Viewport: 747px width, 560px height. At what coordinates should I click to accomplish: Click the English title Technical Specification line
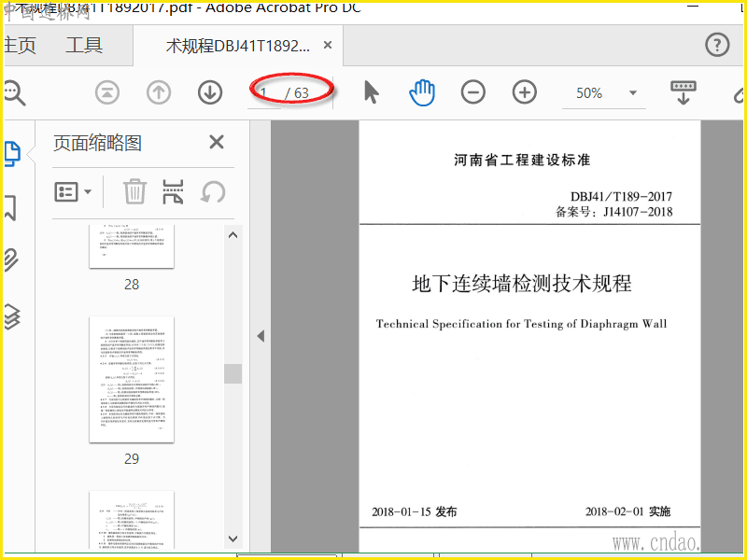coord(521,324)
